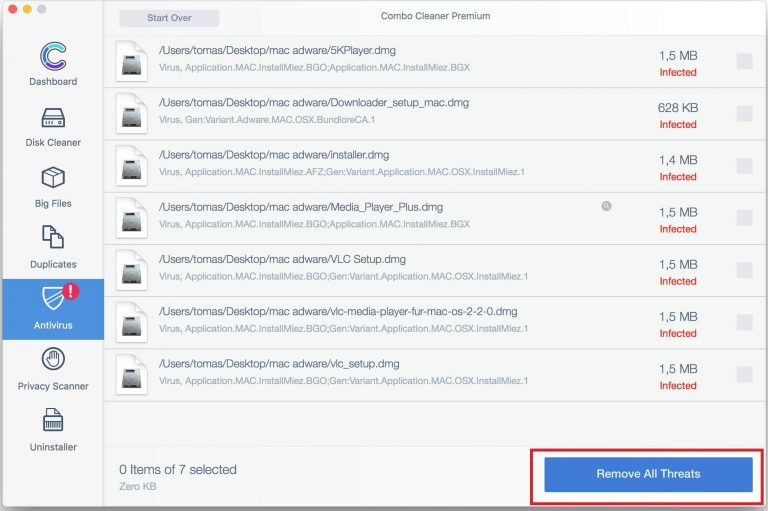Click the Start Over button
Screen dimensions: 768x511
(x=169, y=18)
